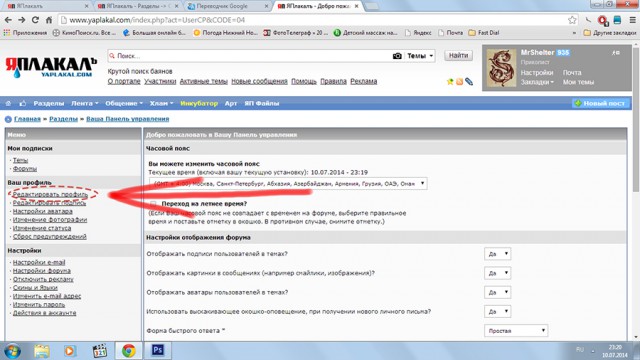The height and width of the screenshot is (360, 640).
Task: Open the orange RSS feed icon
Action: tap(459, 82)
